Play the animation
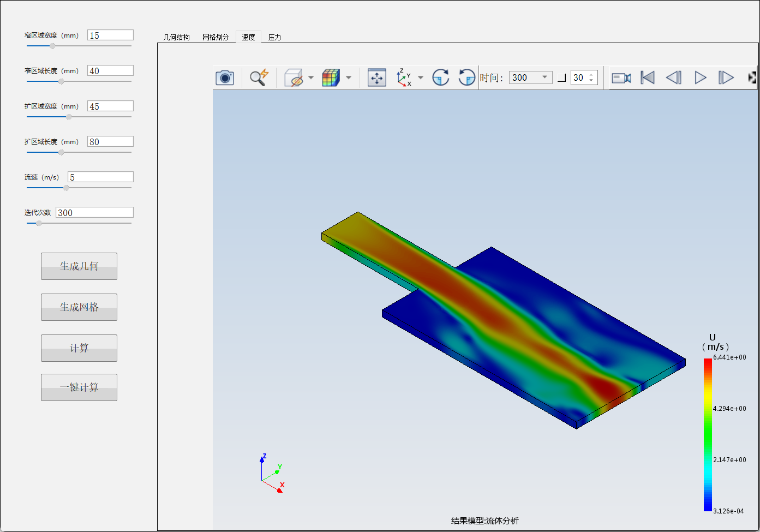 click(701, 77)
